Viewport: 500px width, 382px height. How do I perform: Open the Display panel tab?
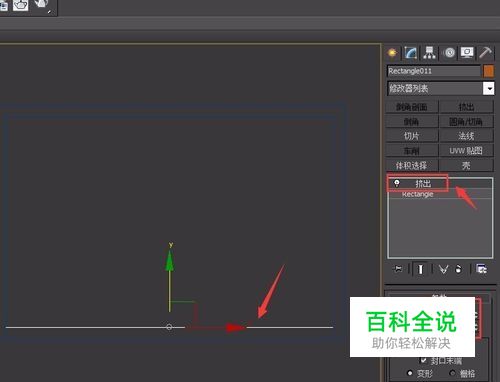click(x=467, y=53)
